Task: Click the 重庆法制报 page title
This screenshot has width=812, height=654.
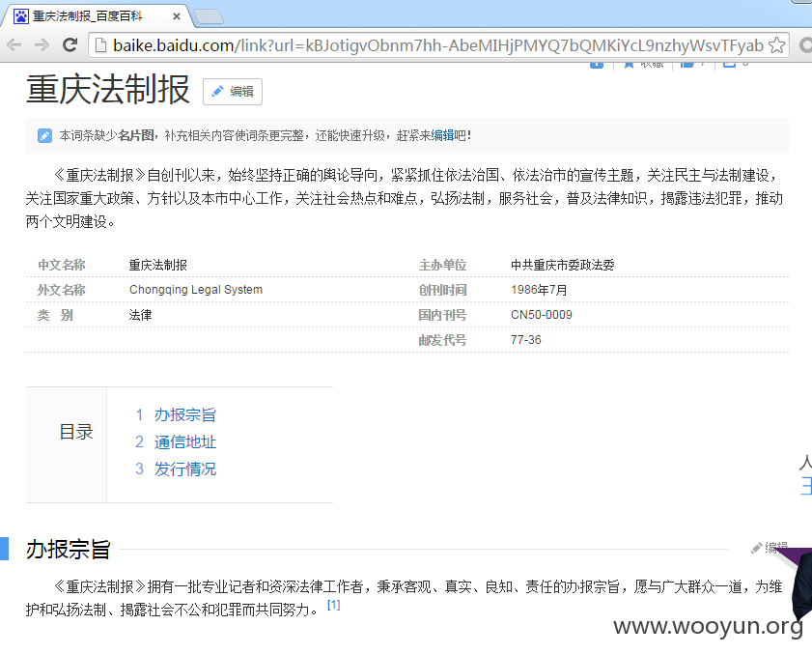Action: point(108,90)
